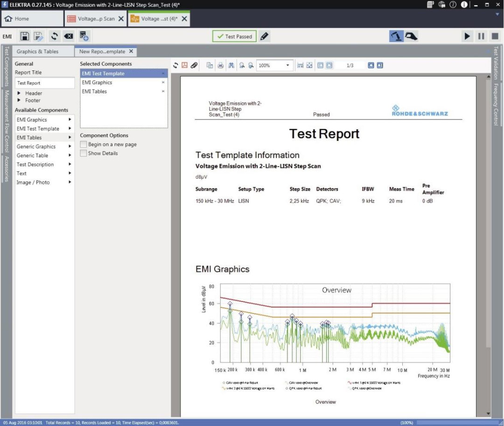Select the hand manual mode icon

[411, 36]
